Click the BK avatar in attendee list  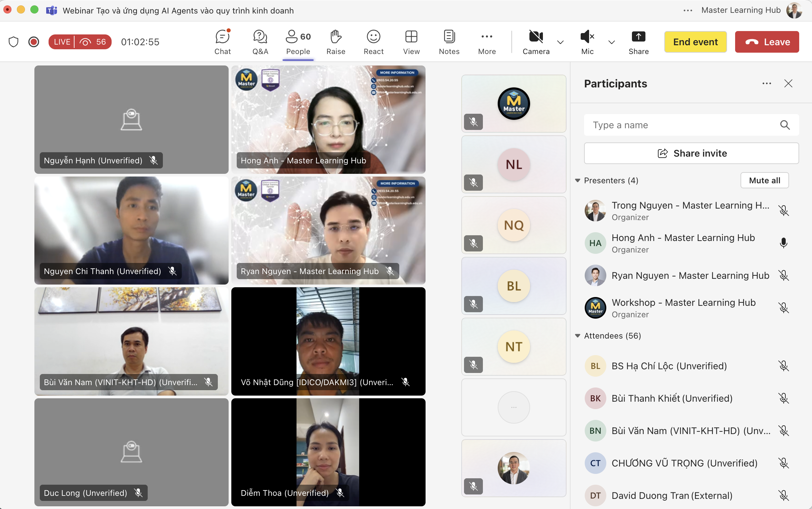(x=595, y=398)
